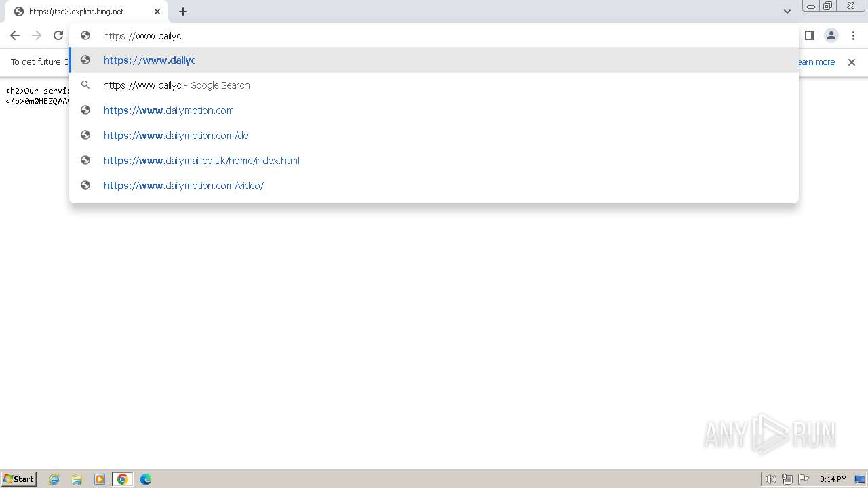Click globe icon inside the address bar
Screen dimensions: 868x488
[85, 35]
